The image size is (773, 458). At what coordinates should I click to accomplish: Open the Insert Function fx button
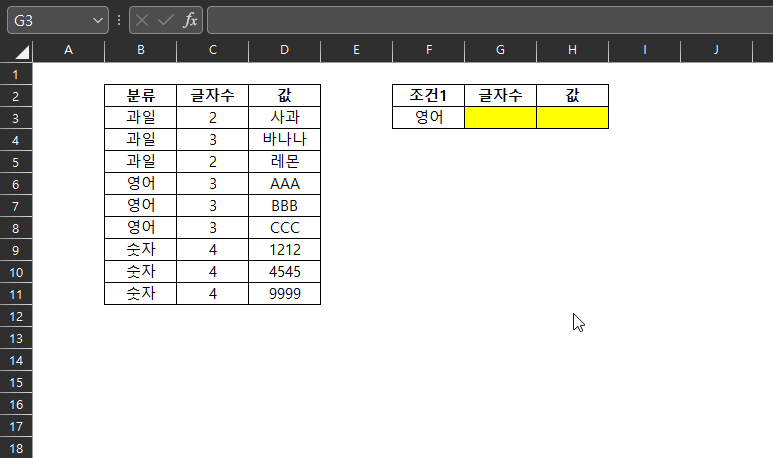(x=190, y=20)
